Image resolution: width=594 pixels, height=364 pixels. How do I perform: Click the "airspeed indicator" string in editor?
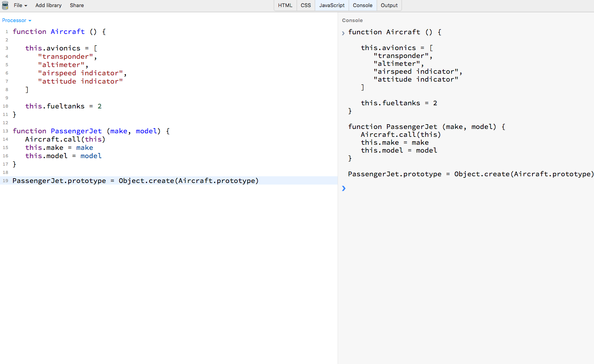click(x=80, y=73)
